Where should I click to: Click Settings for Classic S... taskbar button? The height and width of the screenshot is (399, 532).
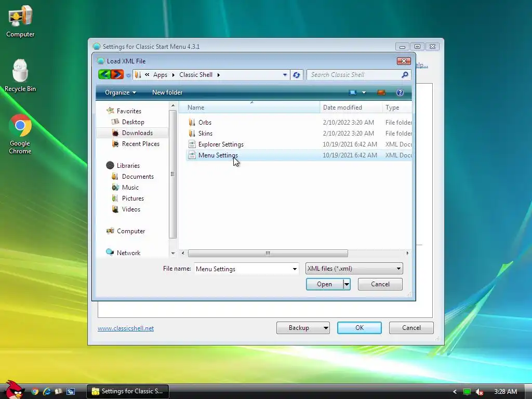pyautogui.click(x=128, y=391)
